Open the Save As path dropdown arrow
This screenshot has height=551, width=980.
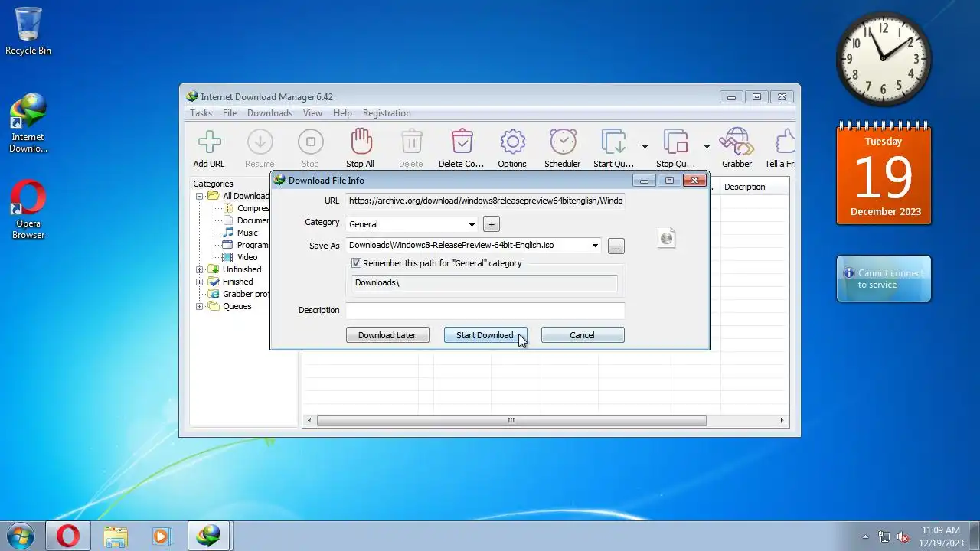(595, 246)
